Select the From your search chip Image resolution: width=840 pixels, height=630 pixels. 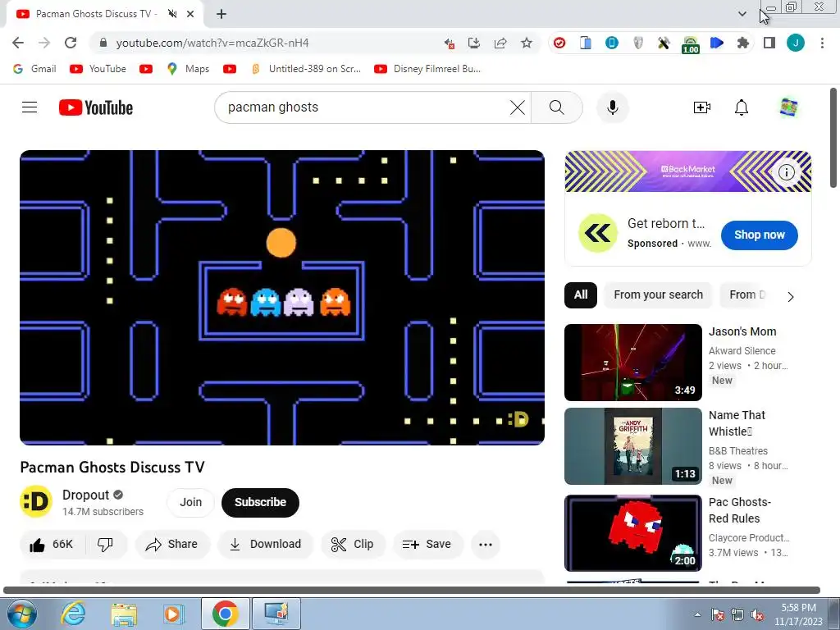[x=658, y=294]
